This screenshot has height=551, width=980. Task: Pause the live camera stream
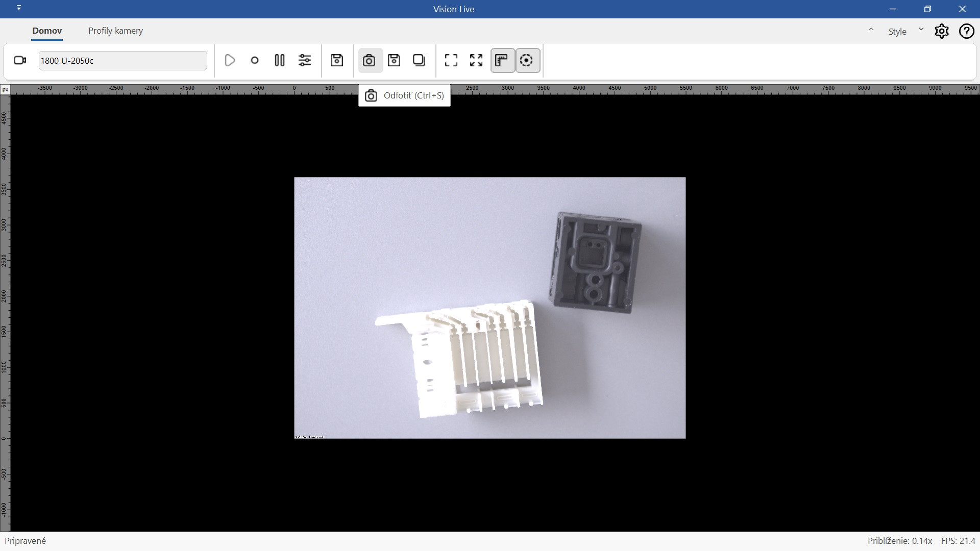279,61
